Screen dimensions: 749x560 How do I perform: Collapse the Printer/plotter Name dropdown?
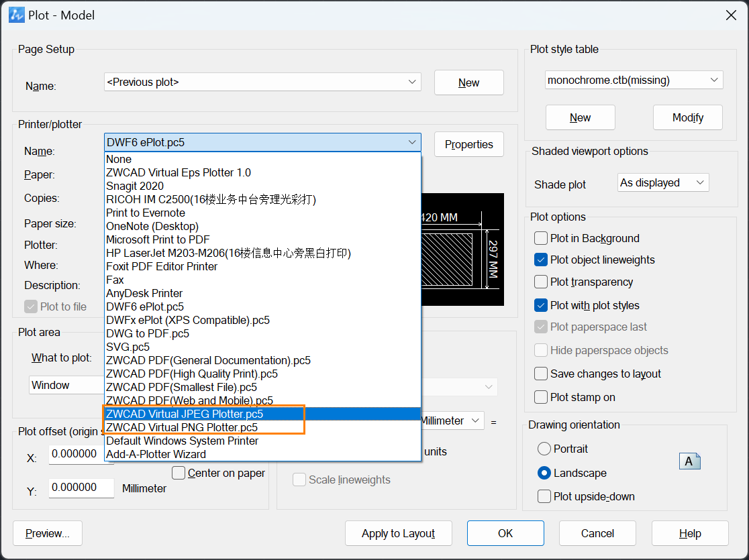(x=262, y=142)
